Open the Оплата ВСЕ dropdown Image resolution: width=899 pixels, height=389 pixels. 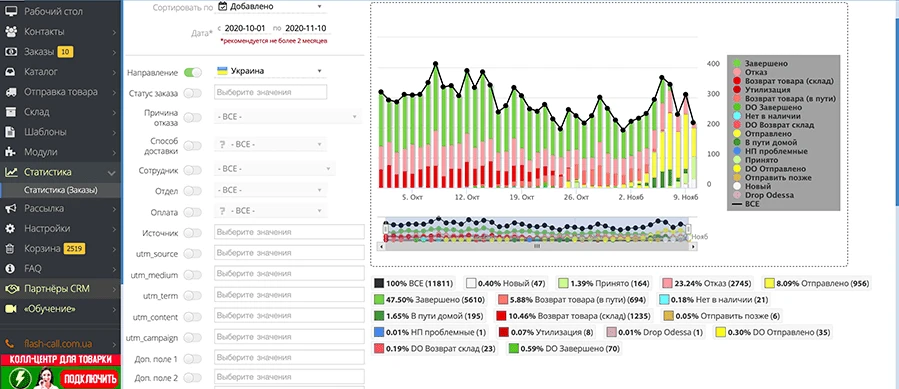pos(271,211)
